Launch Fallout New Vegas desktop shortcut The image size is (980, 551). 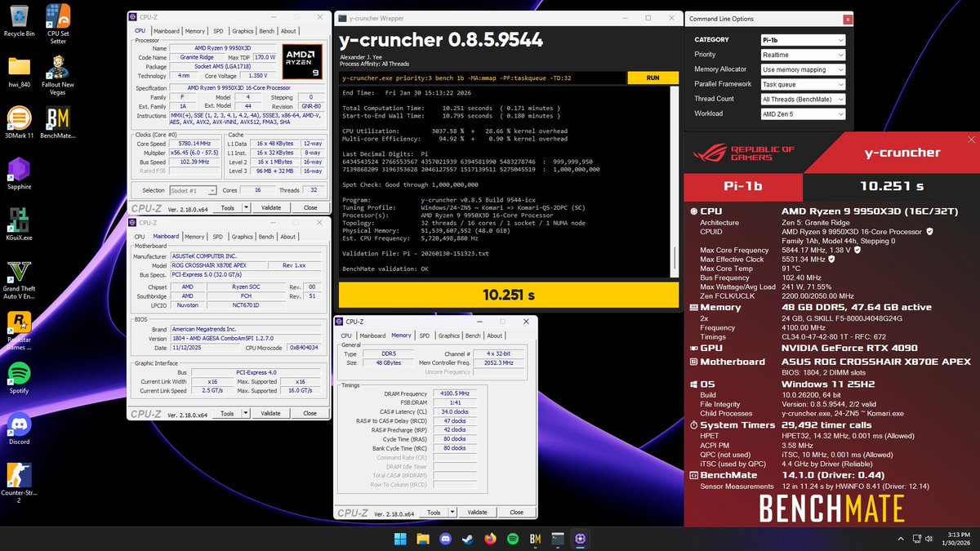point(58,76)
